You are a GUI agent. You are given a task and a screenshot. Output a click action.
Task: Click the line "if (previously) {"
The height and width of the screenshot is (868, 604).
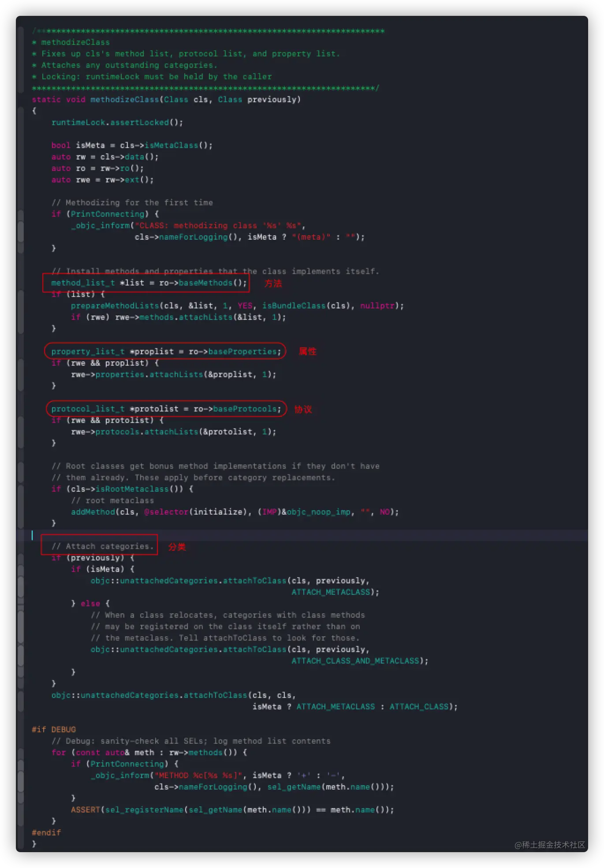pos(93,558)
